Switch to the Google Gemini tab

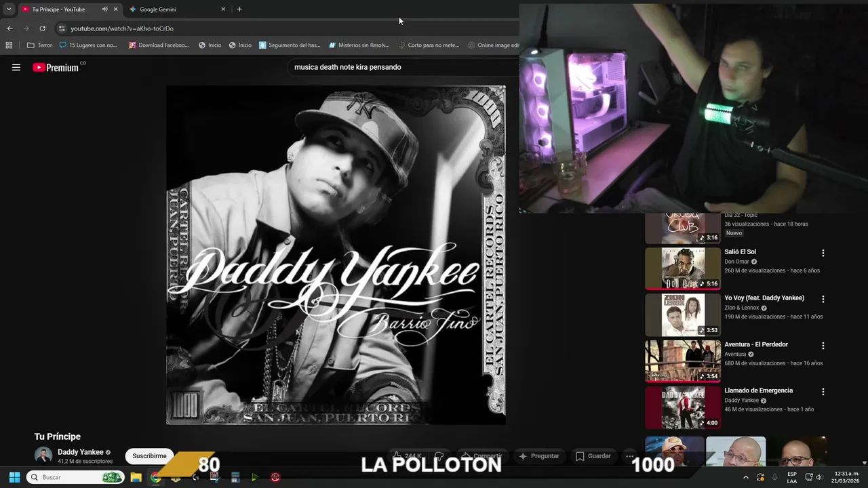pyautogui.click(x=176, y=9)
